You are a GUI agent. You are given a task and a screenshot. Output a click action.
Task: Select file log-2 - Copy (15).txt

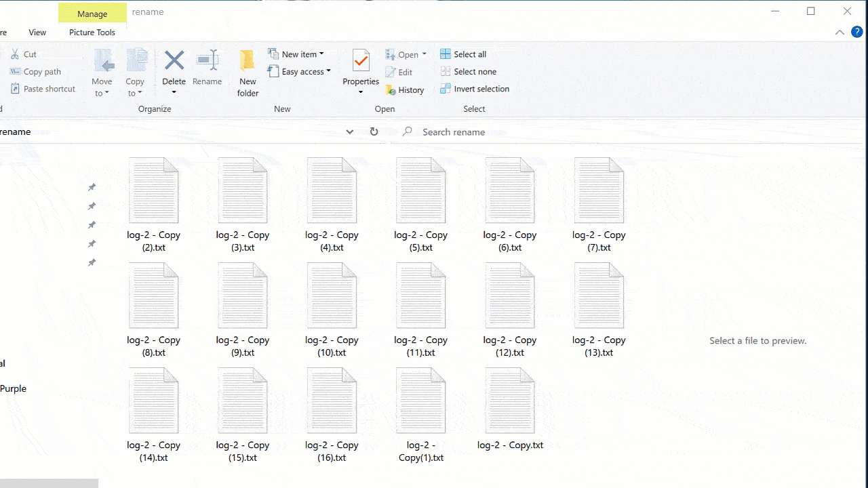[243, 415]
